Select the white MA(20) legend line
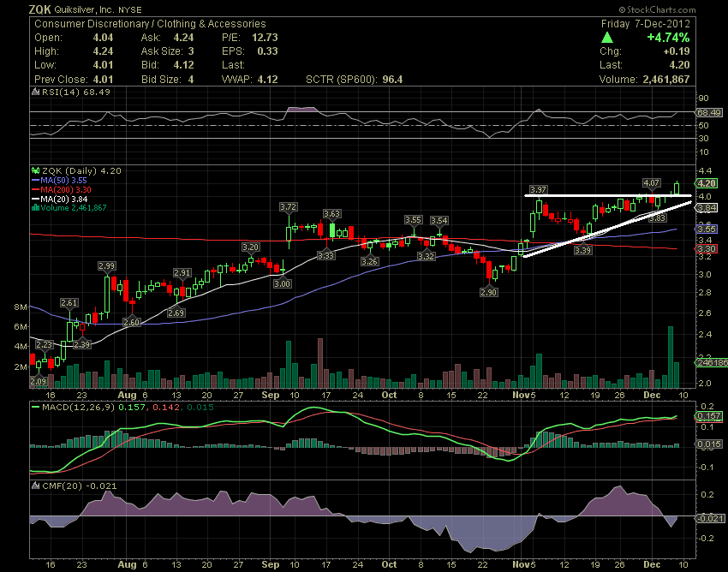Image resolution: width=728 pixels, height=572 pixels. click(x=35, y=200)
